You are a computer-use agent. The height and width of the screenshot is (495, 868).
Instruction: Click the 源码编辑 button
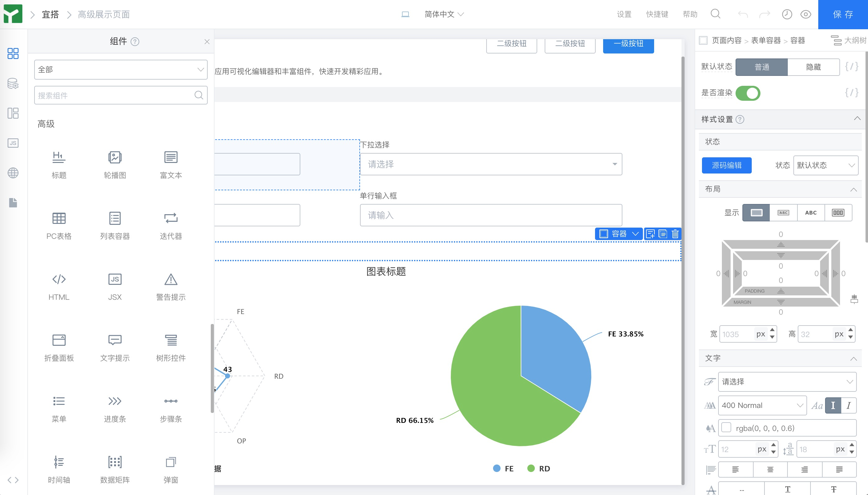point(727,165)
